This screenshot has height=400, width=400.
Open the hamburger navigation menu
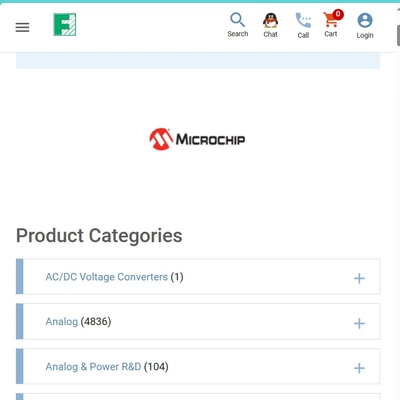coord(22,27)
